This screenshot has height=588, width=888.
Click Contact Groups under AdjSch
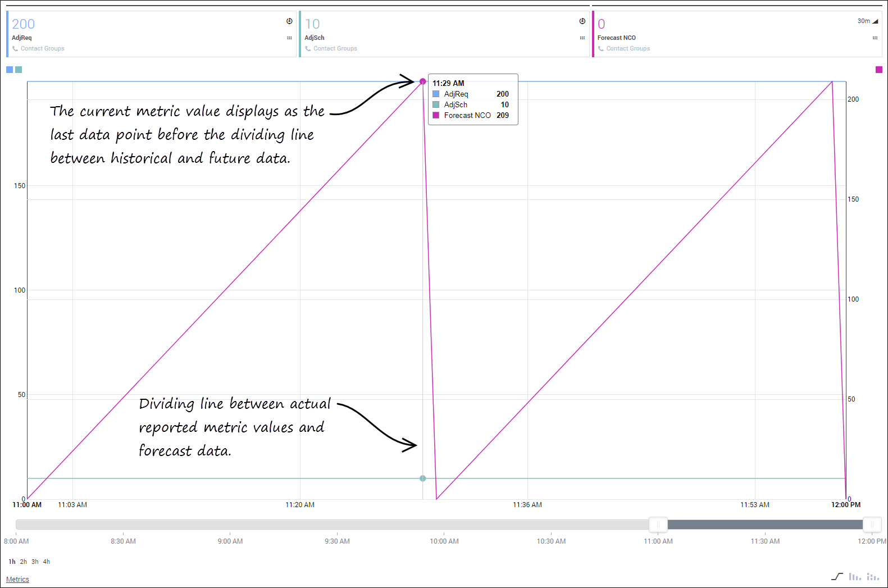(x=335, y=49)
